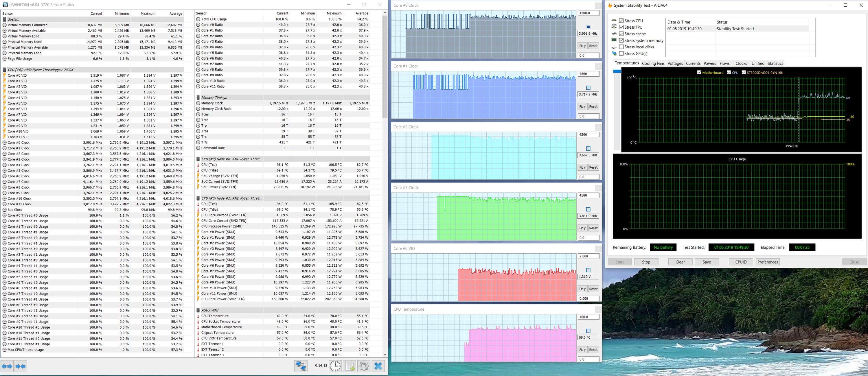The width and height of the screenshot is (868, 376).
Task: Click the blue color square in Core #0 Clock graph
Action: point(588,27)
